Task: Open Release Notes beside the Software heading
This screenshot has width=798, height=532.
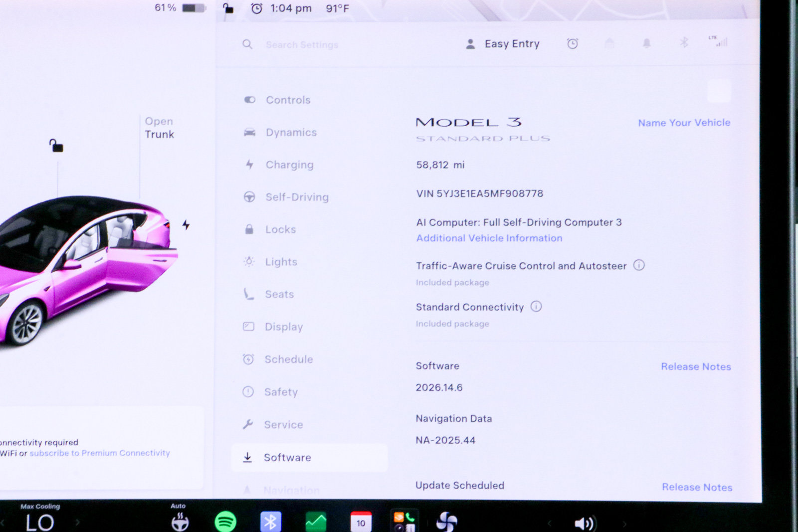Action: point(696,366)
